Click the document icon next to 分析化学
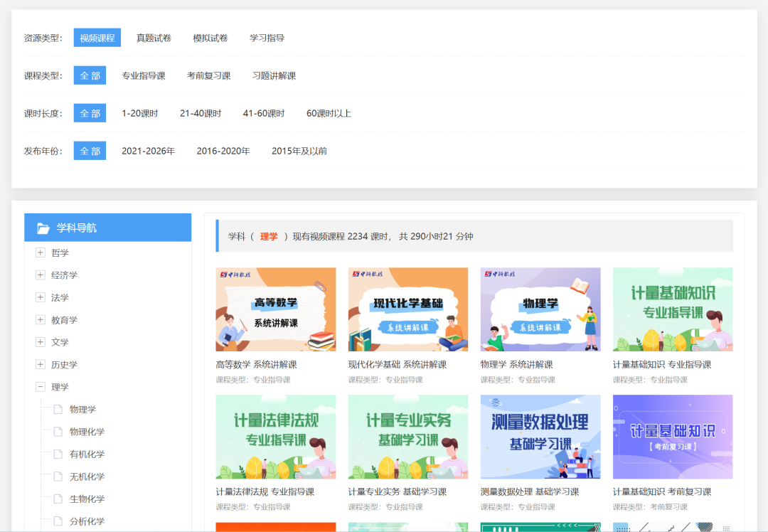This screenshot has height=532, width=768. 58,521
